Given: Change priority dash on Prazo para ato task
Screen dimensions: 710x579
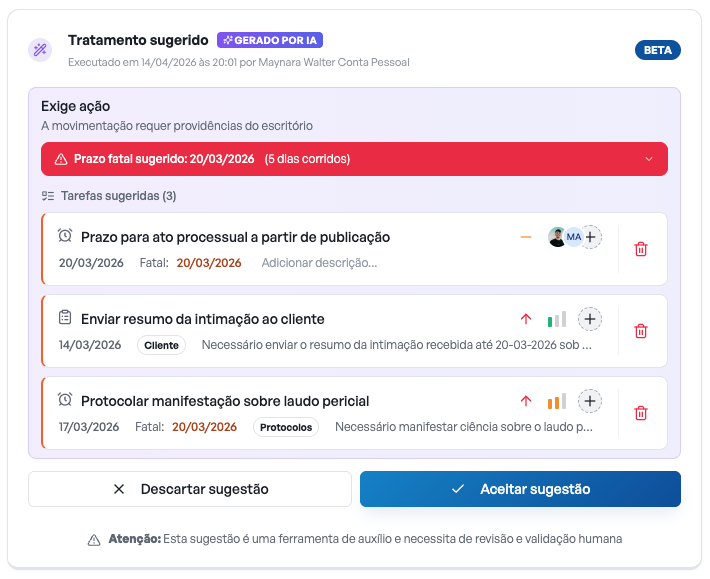Looking at the screenshot, I should pos(526,237).
